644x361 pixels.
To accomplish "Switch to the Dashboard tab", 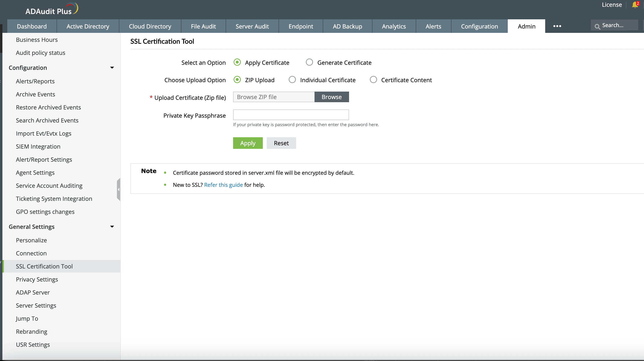I will pyautogui.click(x=32, y=26).
